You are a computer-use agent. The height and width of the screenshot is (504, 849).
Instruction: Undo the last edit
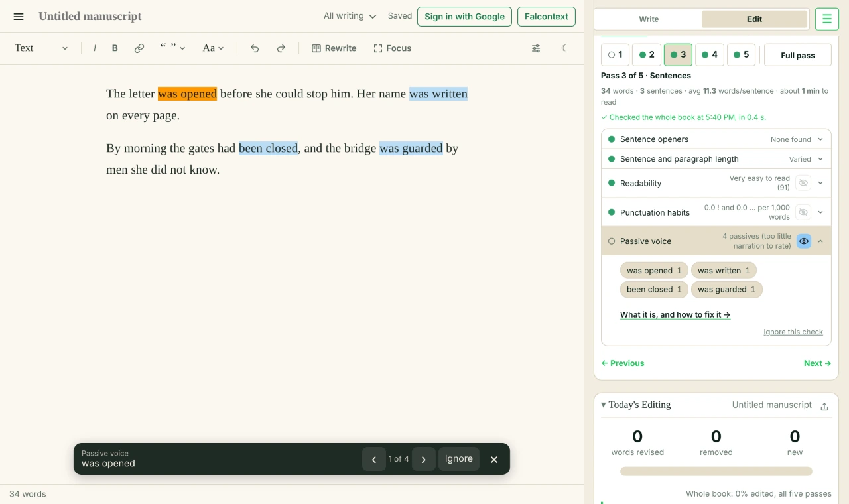[x=255, y=48]
